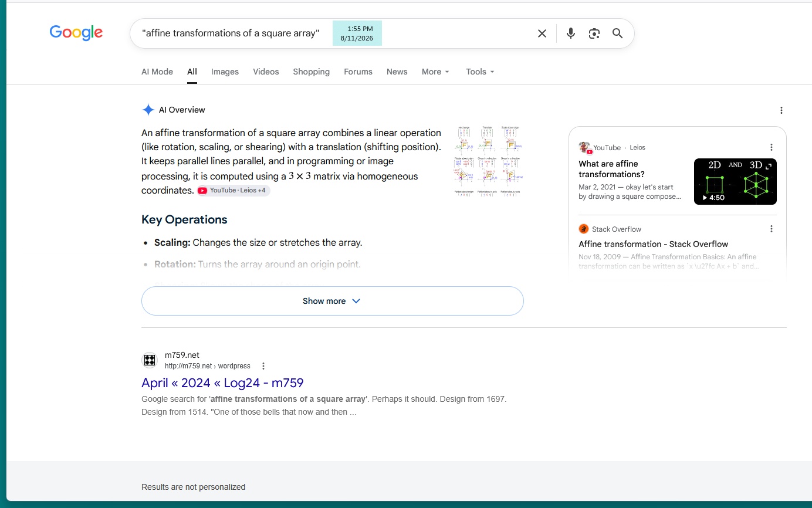This screenshot has height=508, width=812.
Task: Click the "Nov 18, 2009" Stack Overflow snippet
Action: pos(668,262)
